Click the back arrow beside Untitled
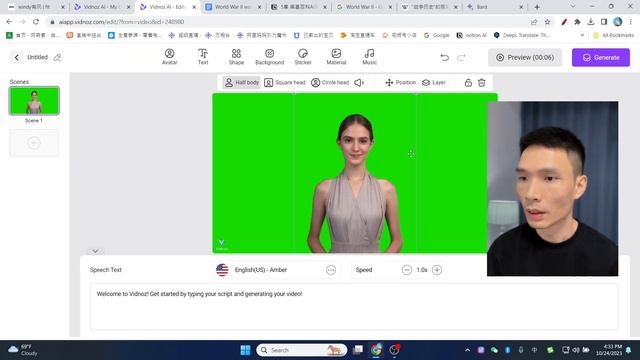The width and height of the screenshot is (640, 360). (x=17, y=58)
